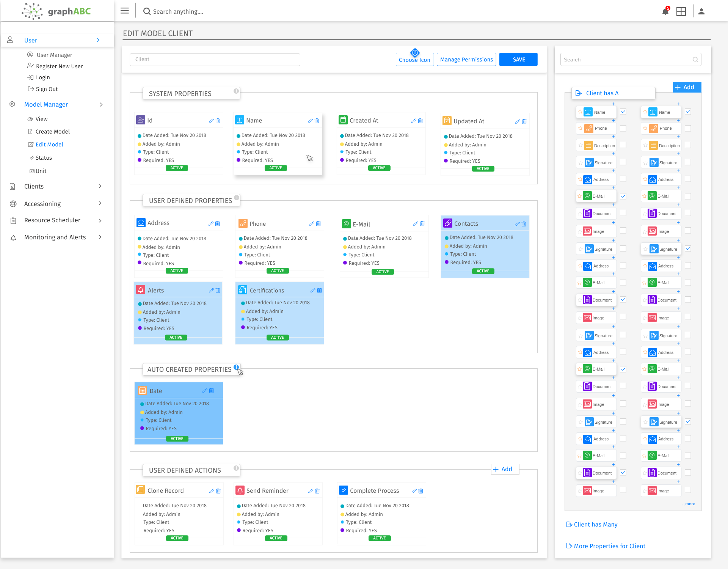
Task: Expand the Client has Many section
Action: pos(592,524)
